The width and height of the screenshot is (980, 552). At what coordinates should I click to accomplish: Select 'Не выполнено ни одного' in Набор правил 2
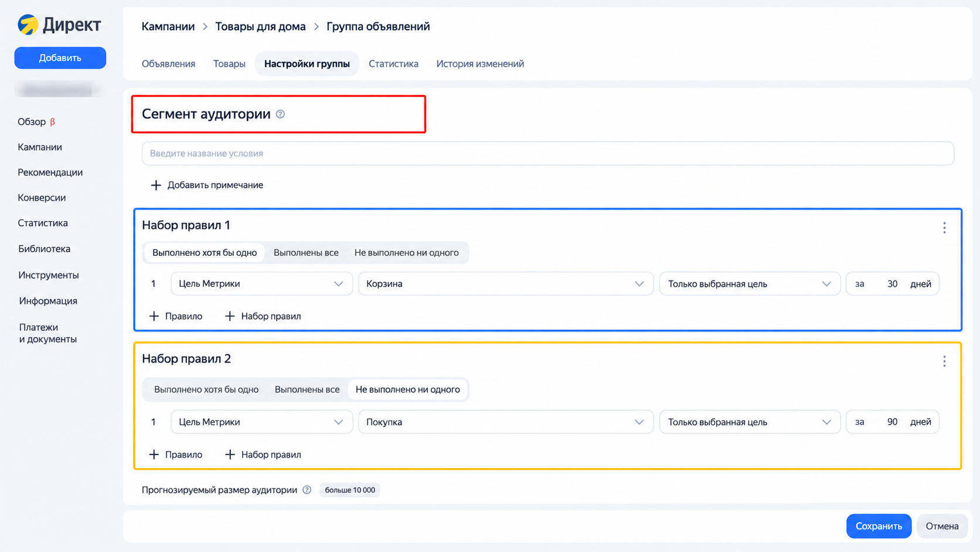[x=408, y=390]
